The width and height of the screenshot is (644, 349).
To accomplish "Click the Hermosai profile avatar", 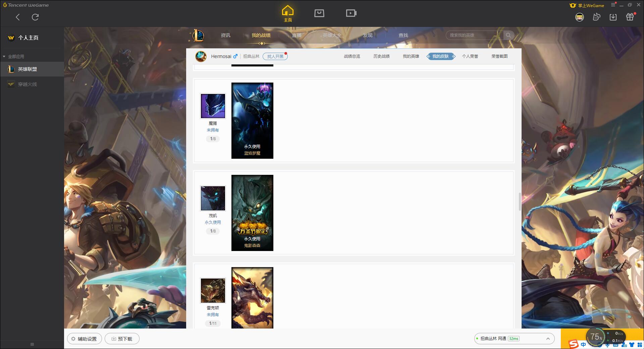I will point(201,56).
